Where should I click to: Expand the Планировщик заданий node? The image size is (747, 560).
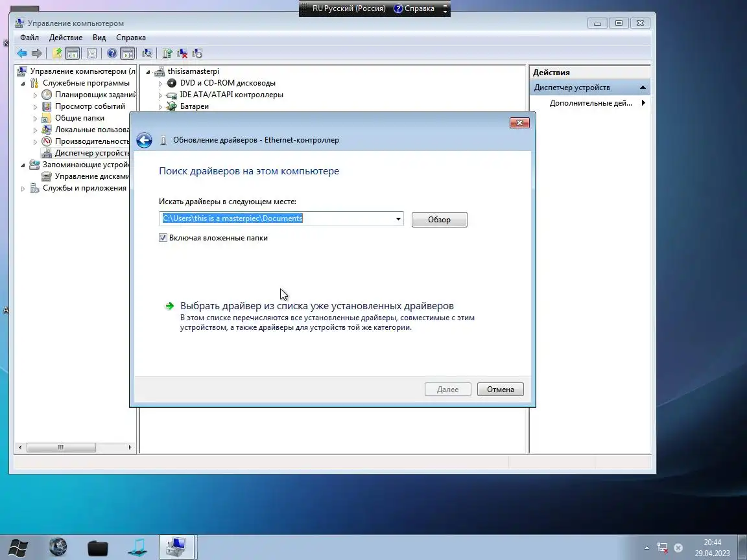[x=35, y=95]
